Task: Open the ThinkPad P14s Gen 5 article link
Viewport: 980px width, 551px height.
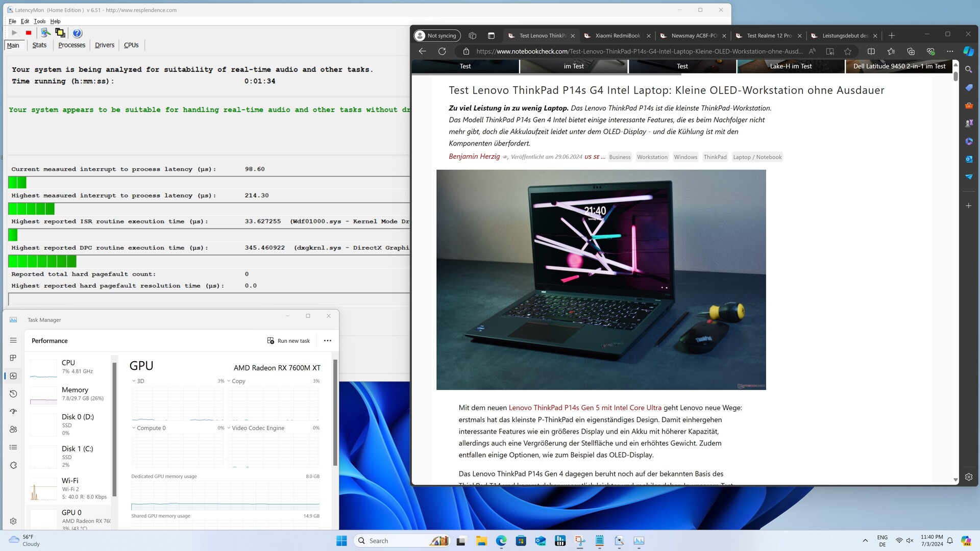Action: 585,408
